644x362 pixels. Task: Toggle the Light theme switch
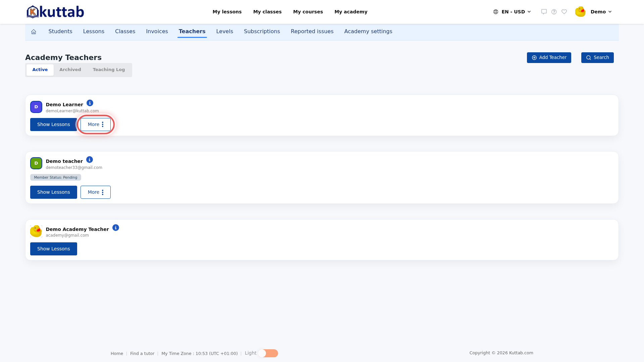(x=268, y=353)
